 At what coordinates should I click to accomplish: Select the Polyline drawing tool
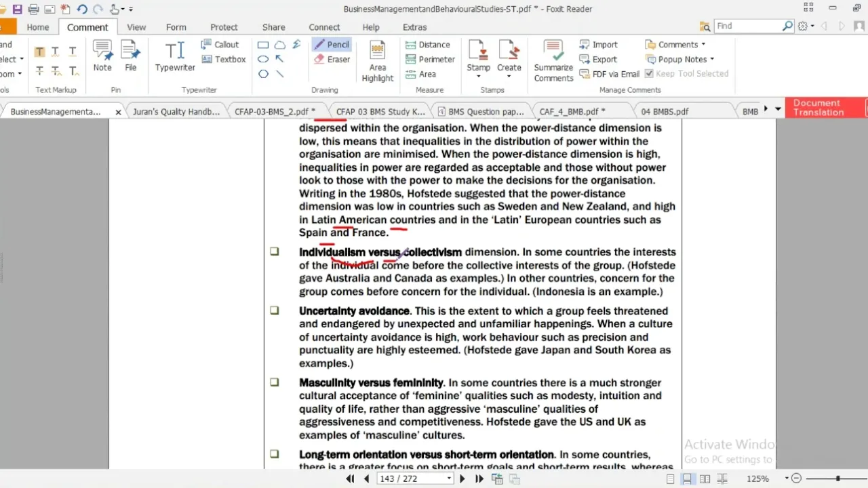296,45
